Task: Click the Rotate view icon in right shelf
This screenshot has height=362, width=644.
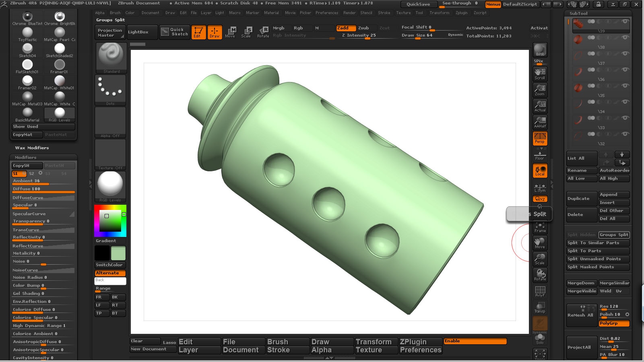Action: tap(540, 275)
